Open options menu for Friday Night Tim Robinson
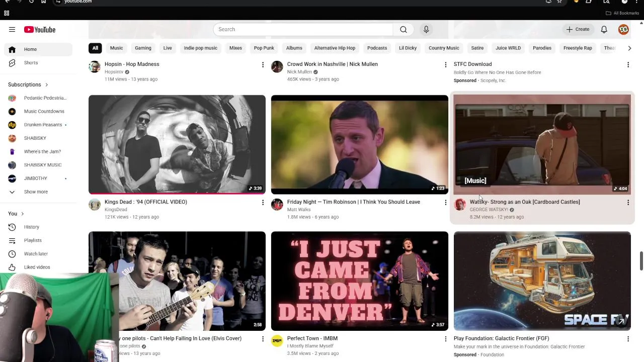This screenshot has height=362, width=644. coord(445,203)
